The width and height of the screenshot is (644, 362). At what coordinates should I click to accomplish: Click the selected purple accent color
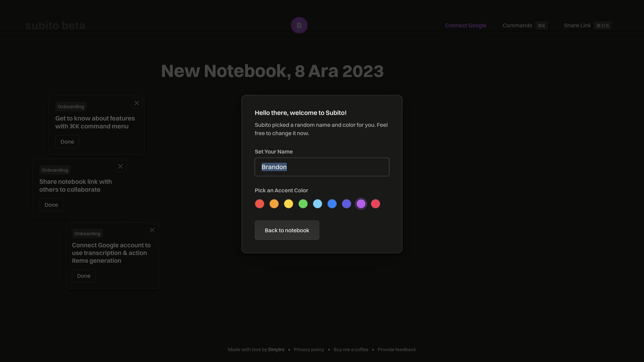point(361,204)
